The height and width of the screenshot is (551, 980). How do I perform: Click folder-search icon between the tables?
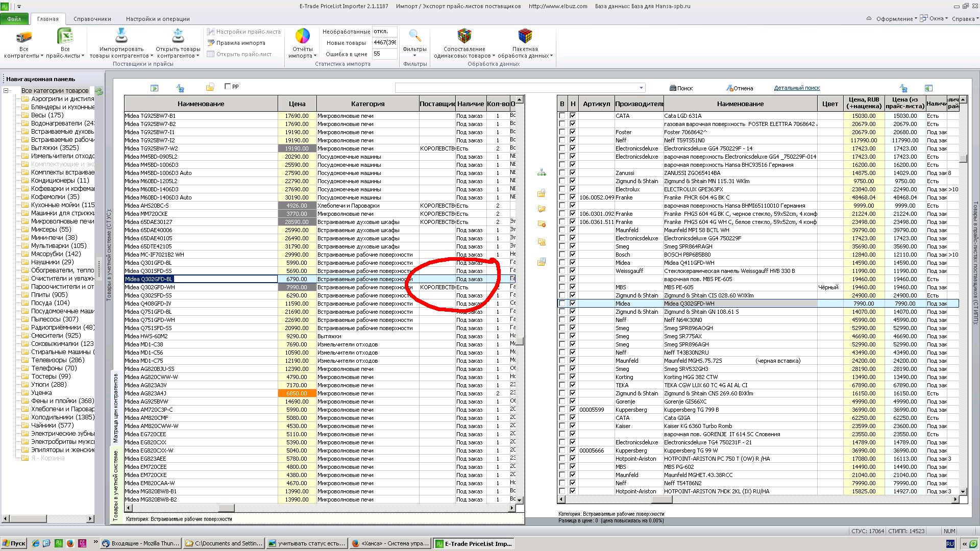pos(542,242)
